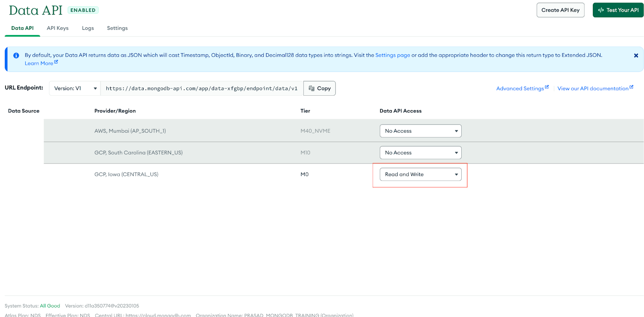The image size is (644, 317).
Task: Click the blue info icon in banner
Action: coord(16,56)
